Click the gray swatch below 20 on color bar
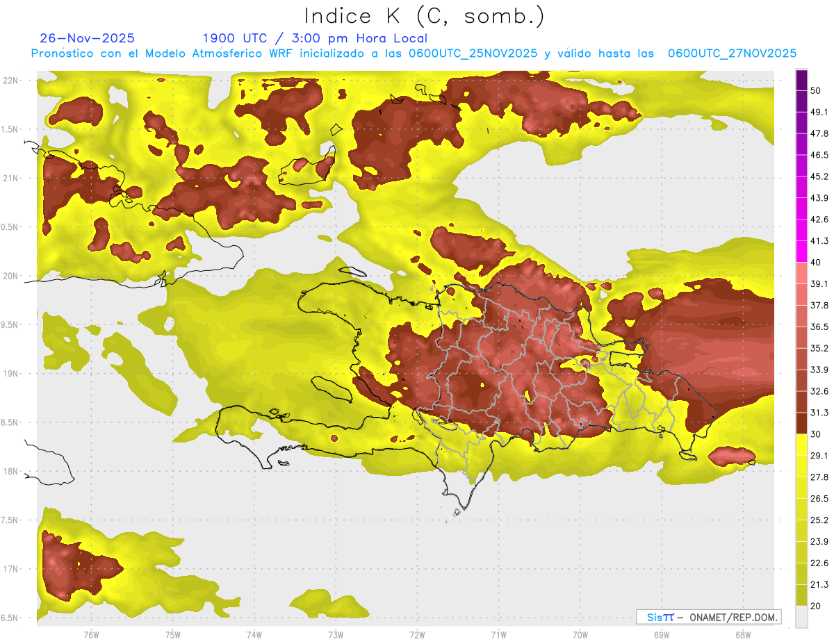This screenshot has width=834, height=644. pyautogui.click(x=801, y=617)
